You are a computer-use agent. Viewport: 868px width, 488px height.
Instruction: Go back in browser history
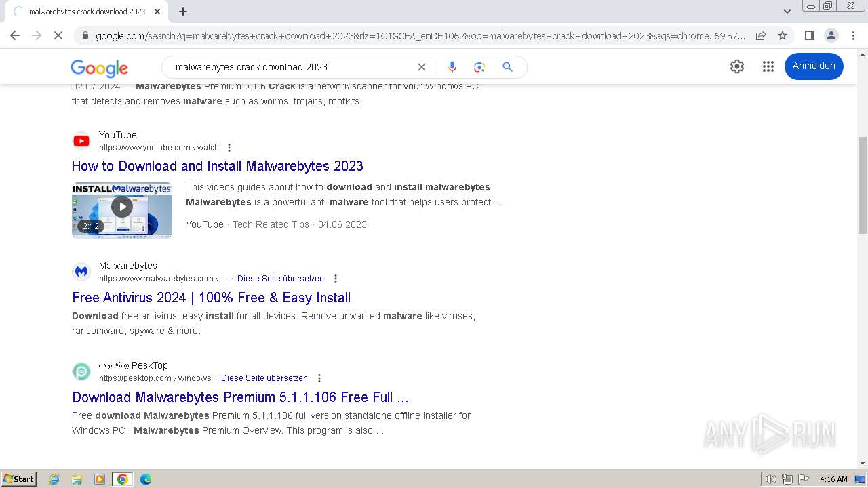(x=15, y=35)
